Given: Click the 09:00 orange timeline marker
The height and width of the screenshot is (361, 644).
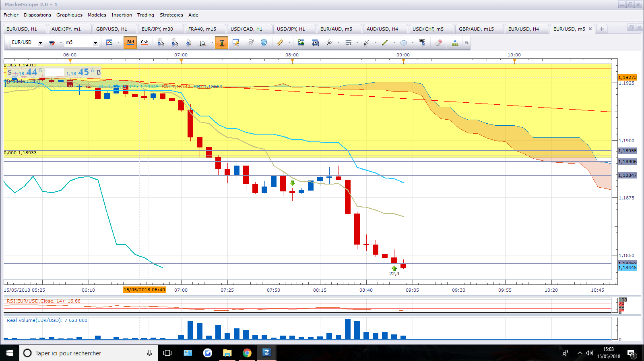Looking at the screenshot, I should pyautogui.click(x=403, y=61).
